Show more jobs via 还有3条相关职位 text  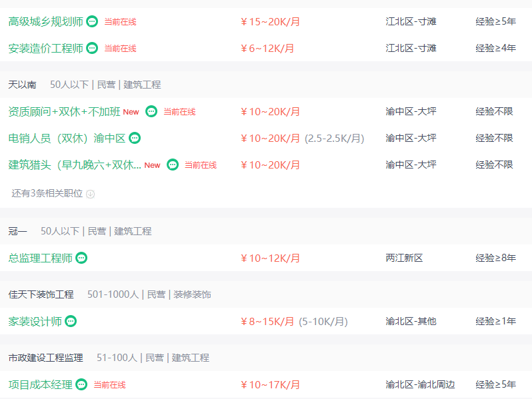[x=47, y=193]
